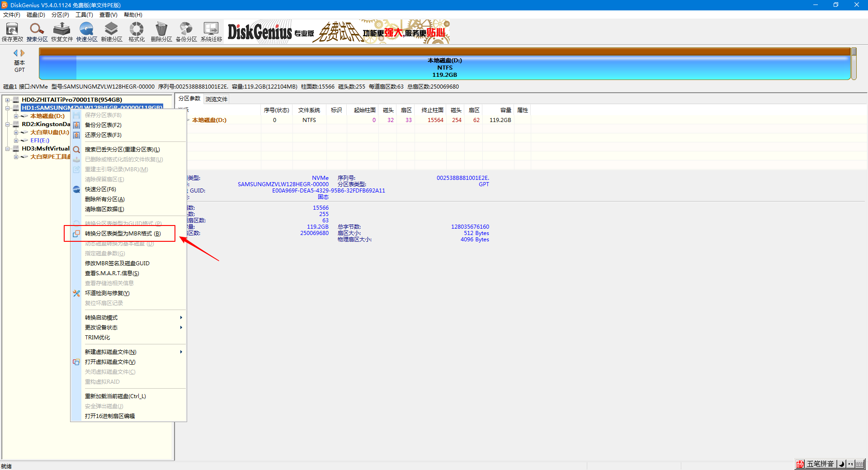Click the Delete Partition (删除分区) toolbar icon
Viewport: 868px width, 470px height.
161,32
